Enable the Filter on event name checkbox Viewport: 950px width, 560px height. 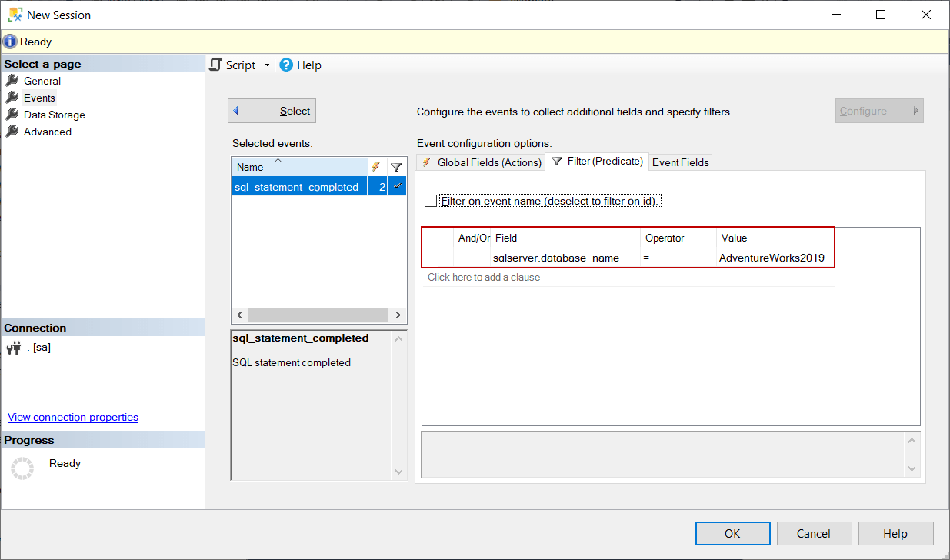point(432,200)
